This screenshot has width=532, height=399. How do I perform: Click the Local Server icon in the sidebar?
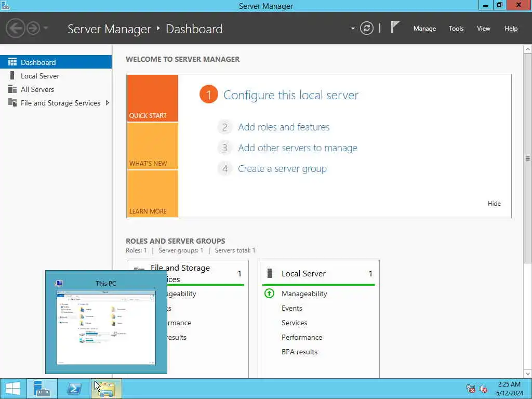[x=12, y=75]
